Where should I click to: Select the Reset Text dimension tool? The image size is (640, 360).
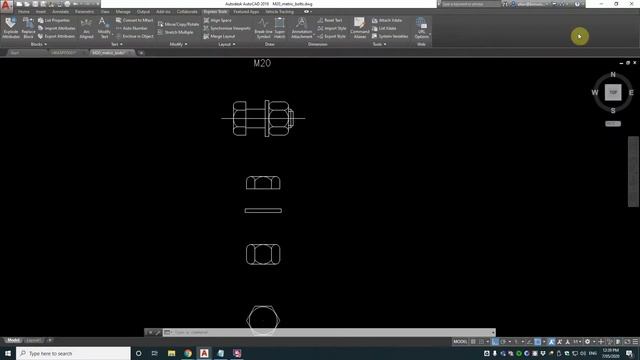330,20
